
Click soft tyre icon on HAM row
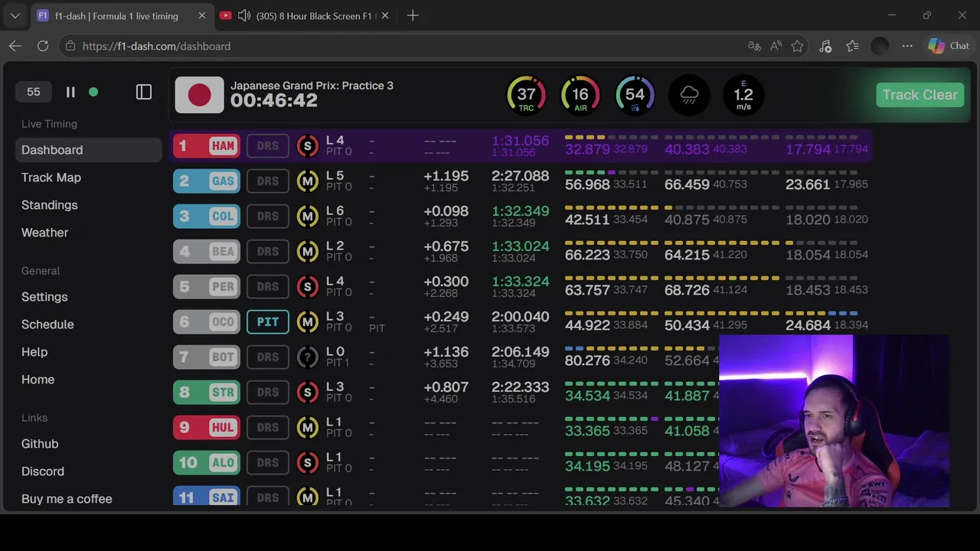308,145
